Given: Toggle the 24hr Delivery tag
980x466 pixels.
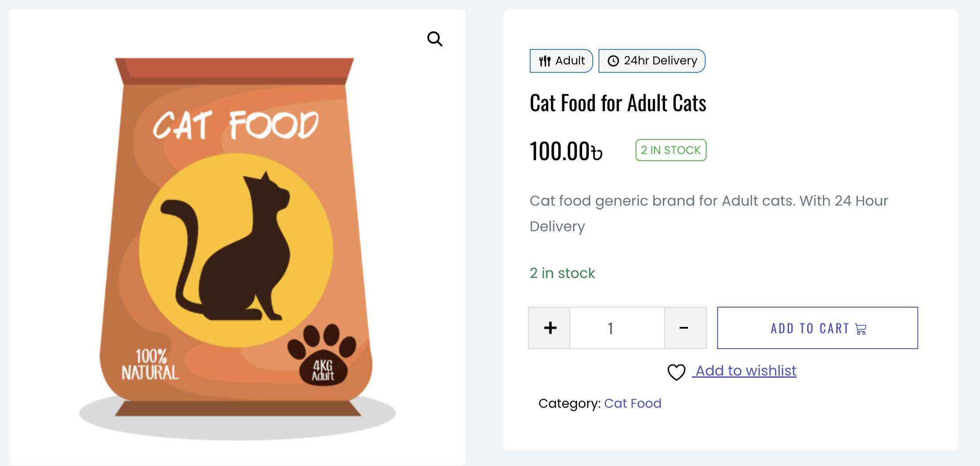Looking at the screenshot, I should click(652, 60).
